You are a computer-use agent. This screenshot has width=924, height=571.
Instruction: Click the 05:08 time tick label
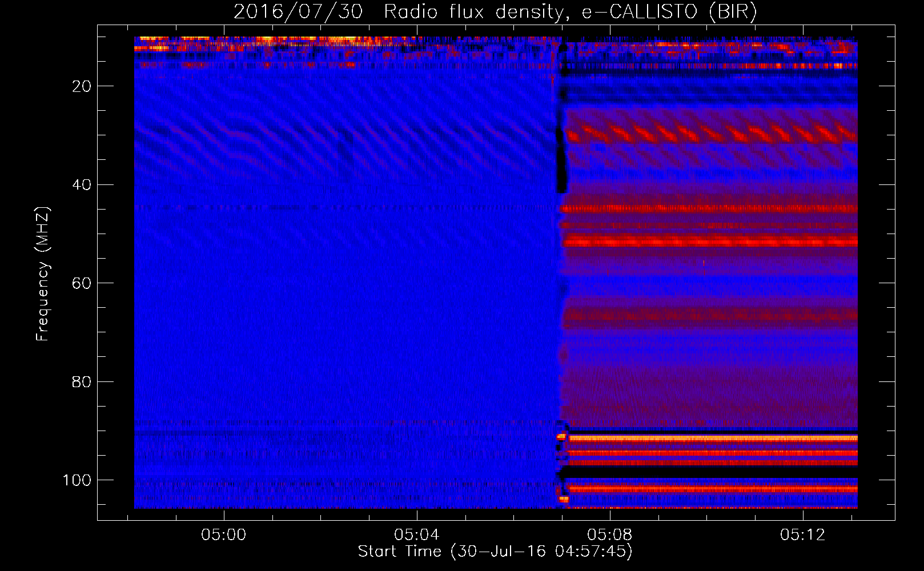click(x=610, y=535)
